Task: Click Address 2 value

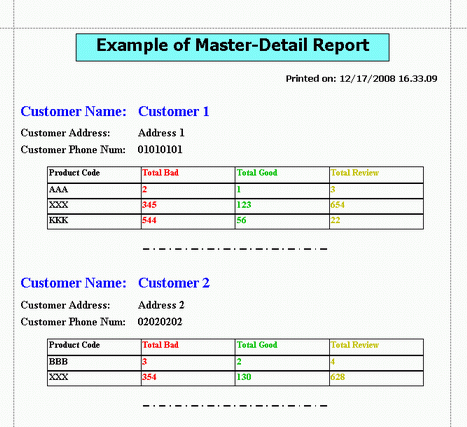Action: click(161, 305)
